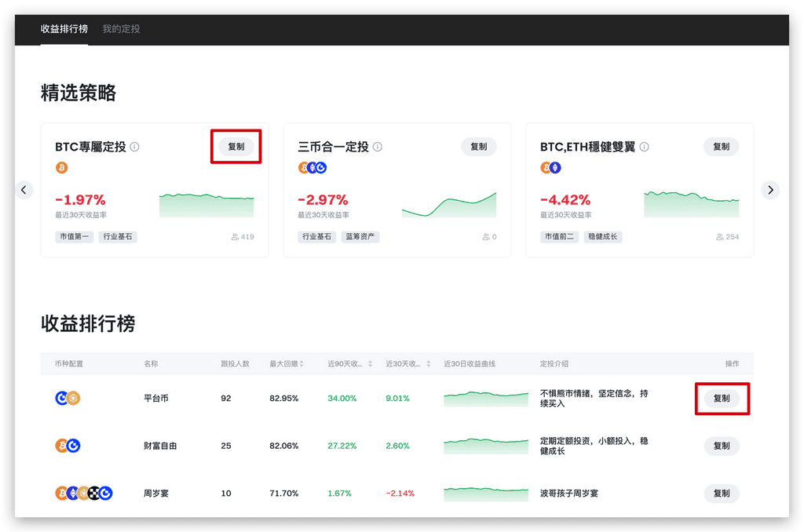Screen dimensions: 804x532
Task: Sort by 近90天收益 column header
Action: point(348,364)
